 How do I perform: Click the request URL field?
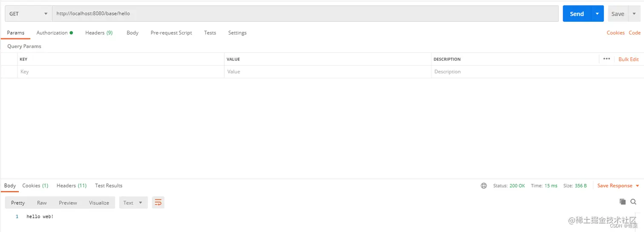(305, 14)
